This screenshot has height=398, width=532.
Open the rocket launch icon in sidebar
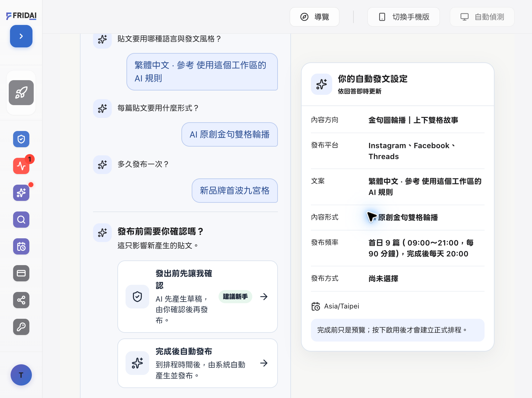click(21, 93)
